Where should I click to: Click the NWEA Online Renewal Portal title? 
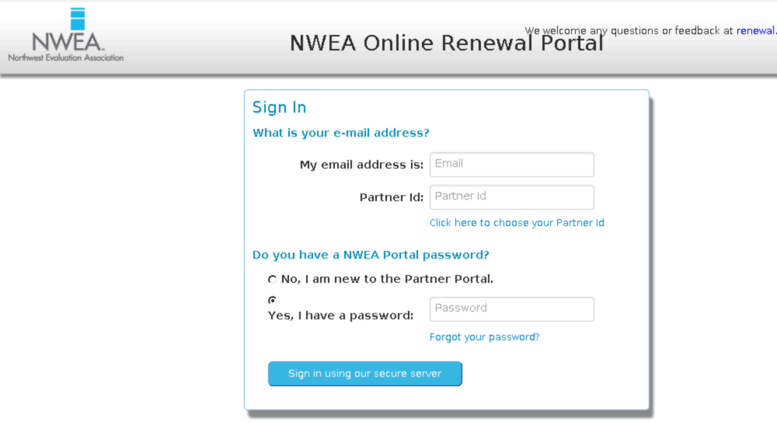[446, 44]
